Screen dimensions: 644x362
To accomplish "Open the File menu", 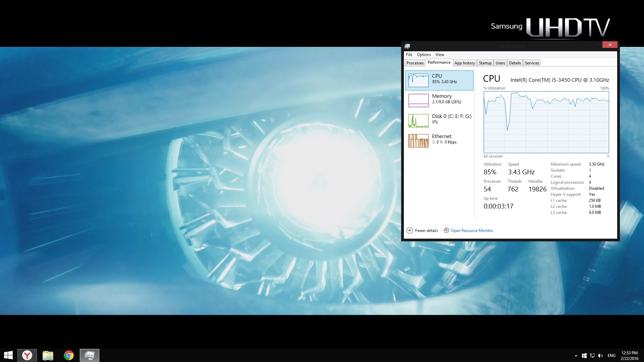I will click(409, 55).
